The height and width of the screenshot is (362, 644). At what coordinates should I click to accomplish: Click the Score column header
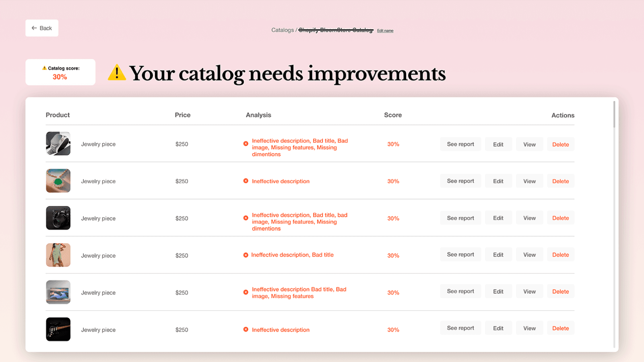pos(392,115)
